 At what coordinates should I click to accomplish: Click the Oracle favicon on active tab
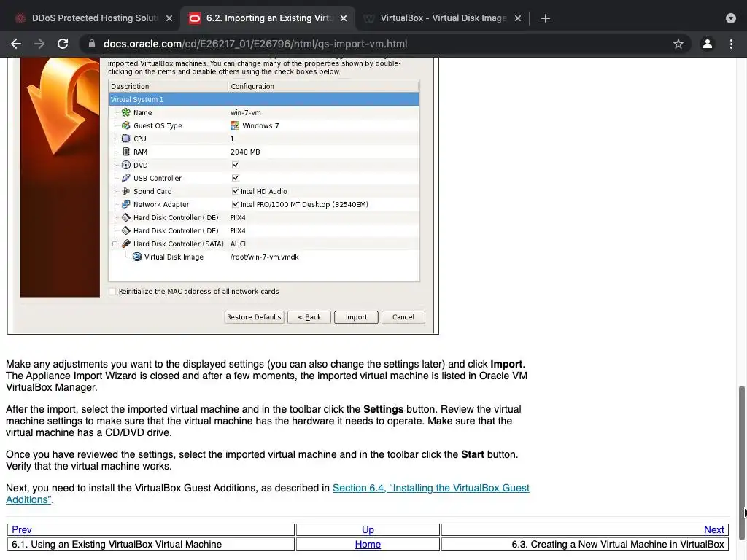point(194,18)
